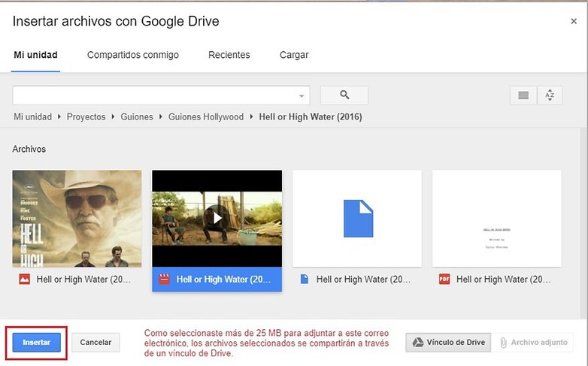Expand breadcrumb arrow after Proyectos
Screen dimensions: 588x366
coord(113,117)
